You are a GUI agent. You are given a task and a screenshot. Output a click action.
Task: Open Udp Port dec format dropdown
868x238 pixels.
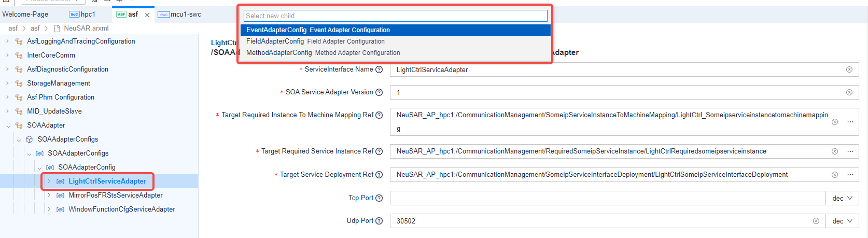point(842,221)
